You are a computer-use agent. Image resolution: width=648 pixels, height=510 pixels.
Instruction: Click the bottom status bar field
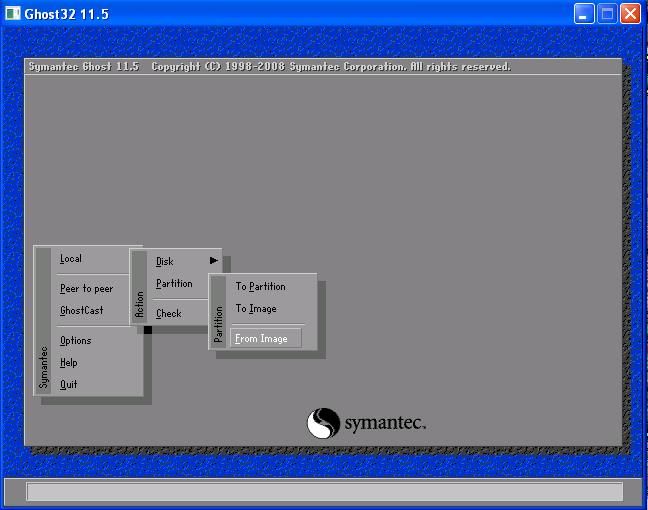coord(324,492)
